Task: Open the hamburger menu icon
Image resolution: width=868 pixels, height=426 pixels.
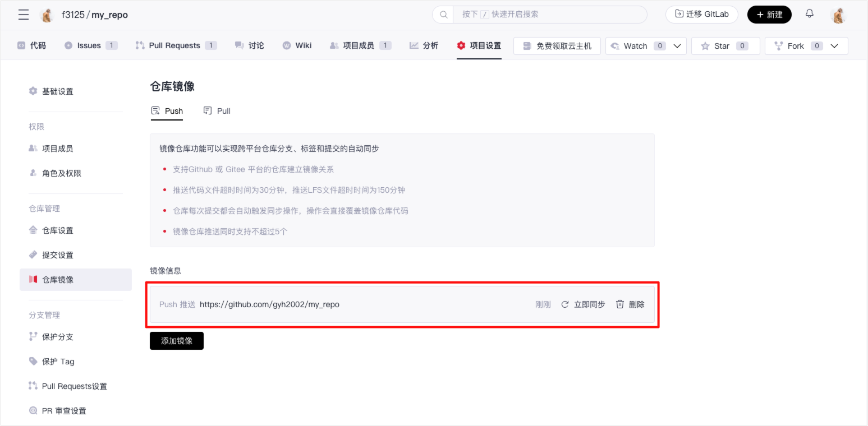Action: 24,15
